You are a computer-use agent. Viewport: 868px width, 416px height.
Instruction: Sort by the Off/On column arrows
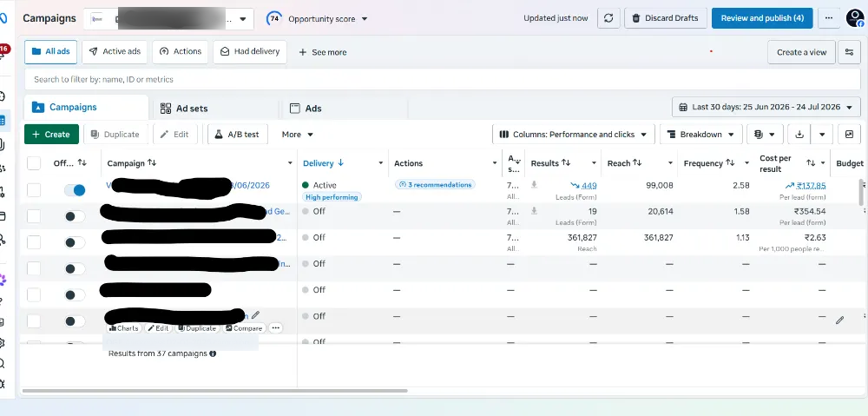click(82, 162)
